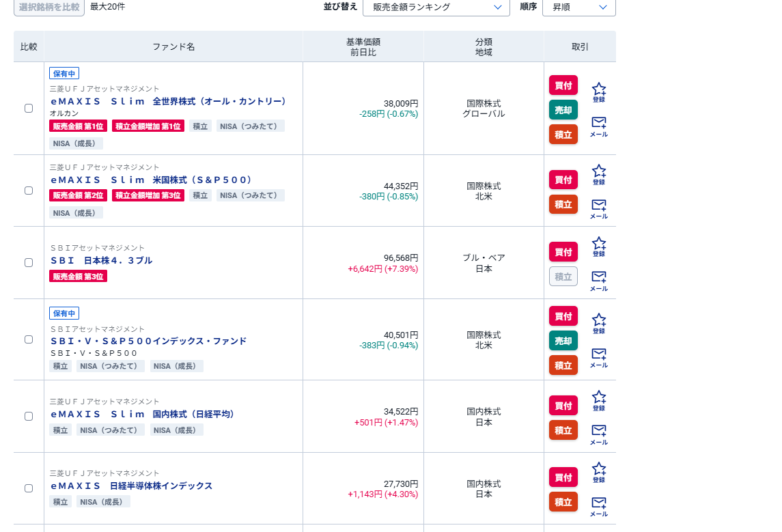Open mail icon for eMAXIS Slim 米国株式
Image resolution: width=782 pixels, height=532 pixels.
[598, 209]
